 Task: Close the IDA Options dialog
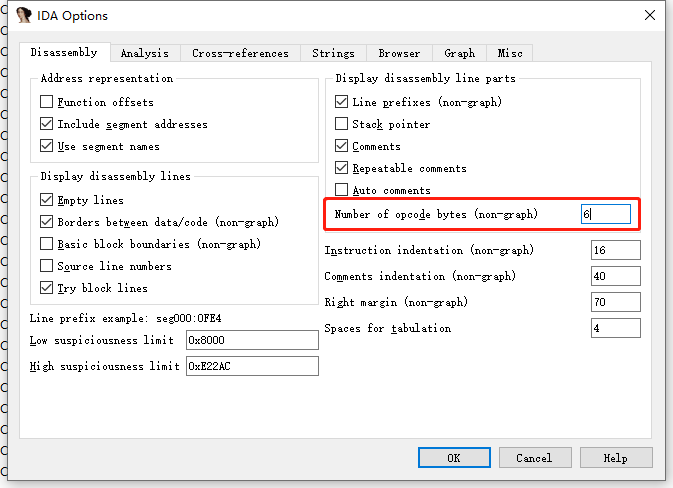click(x=650, y=15)
